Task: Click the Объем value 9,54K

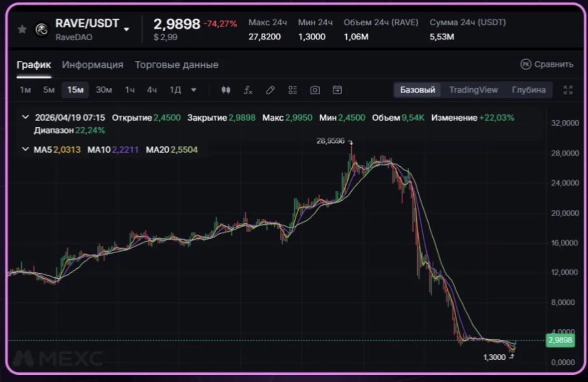Action: (x=413, y=118)
